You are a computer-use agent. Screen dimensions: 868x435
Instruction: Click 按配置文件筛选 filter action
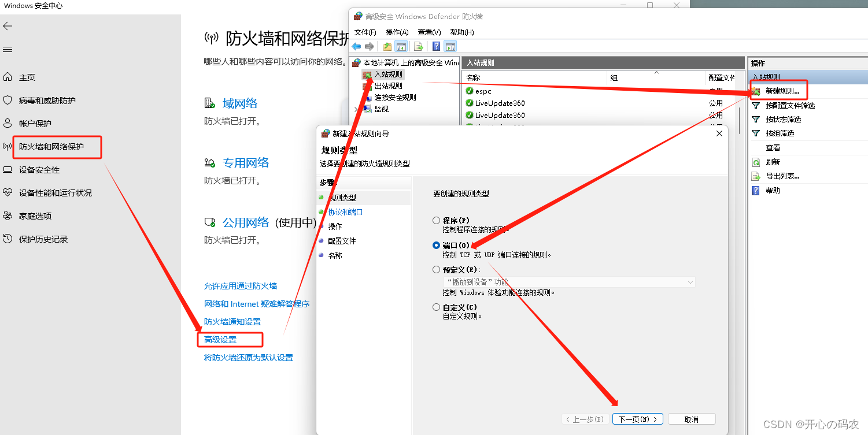790,105
